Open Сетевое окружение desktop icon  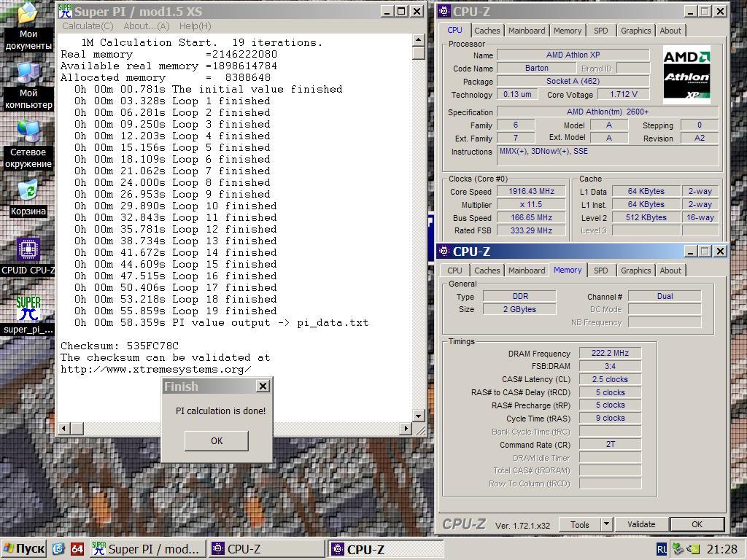(28, 145)
